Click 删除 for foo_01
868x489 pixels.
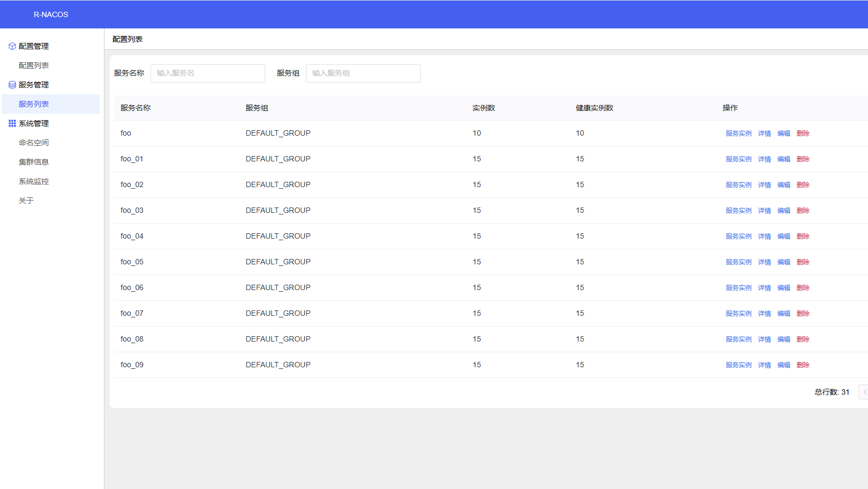tap(803, 159)
